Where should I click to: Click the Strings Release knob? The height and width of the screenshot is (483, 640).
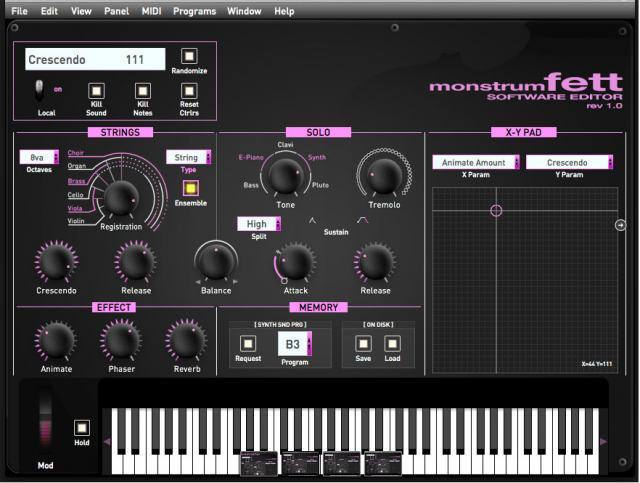point(136,262)
